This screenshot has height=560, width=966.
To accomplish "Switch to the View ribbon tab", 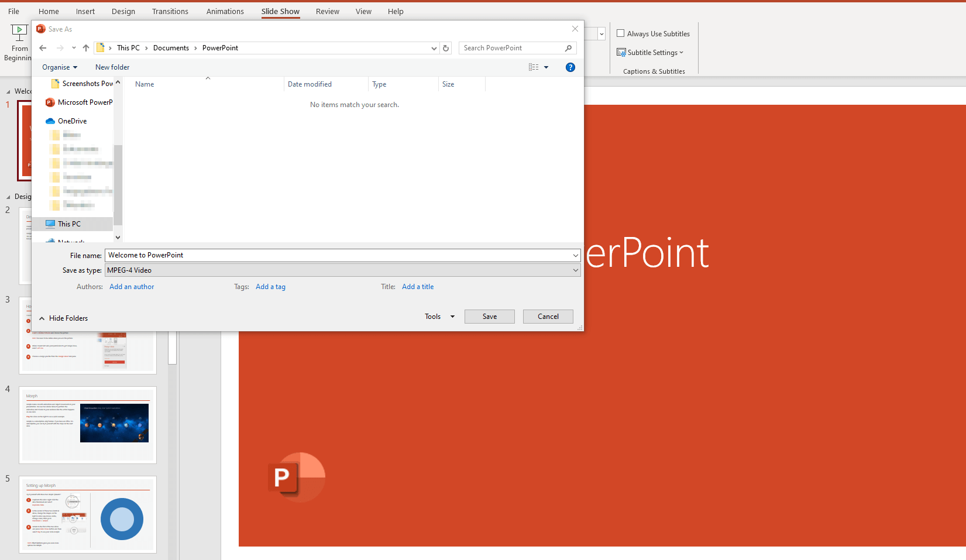I will (363, 12).
